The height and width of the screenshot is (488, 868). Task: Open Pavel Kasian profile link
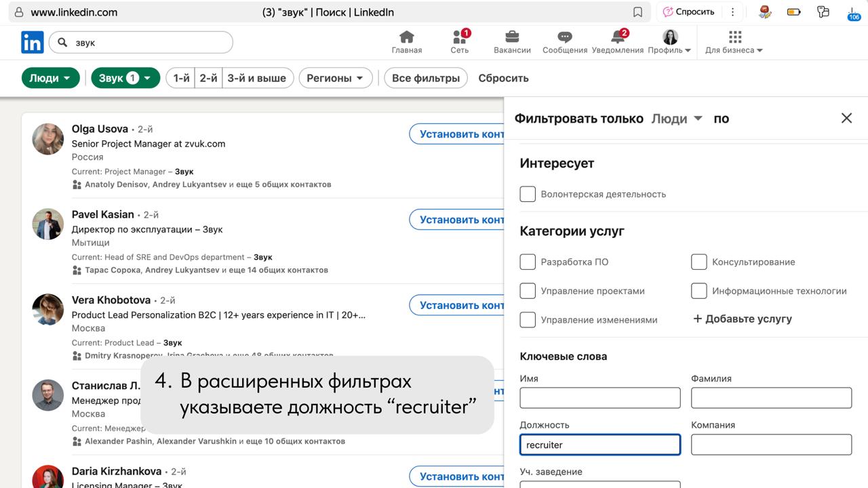click(103, 214)
